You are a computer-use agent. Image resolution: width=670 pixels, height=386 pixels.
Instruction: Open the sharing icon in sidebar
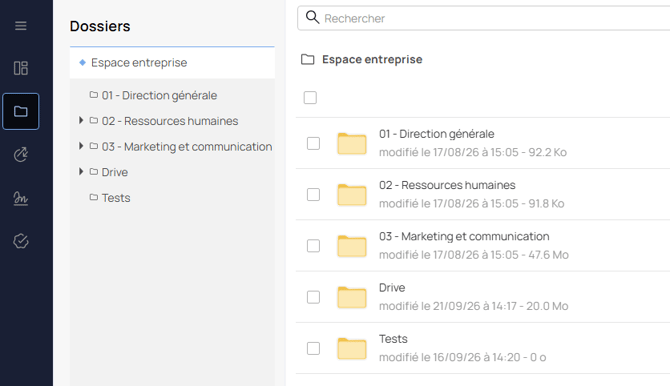coord(21,154)
